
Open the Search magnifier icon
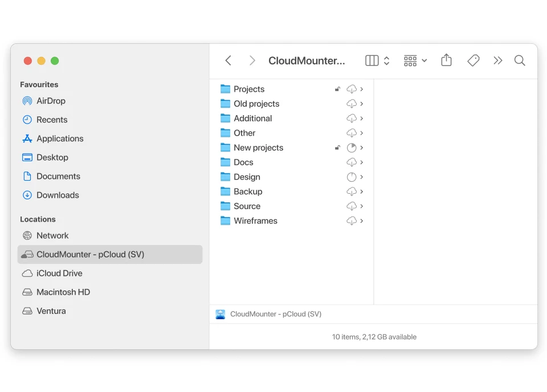click(x=519, y=60)
